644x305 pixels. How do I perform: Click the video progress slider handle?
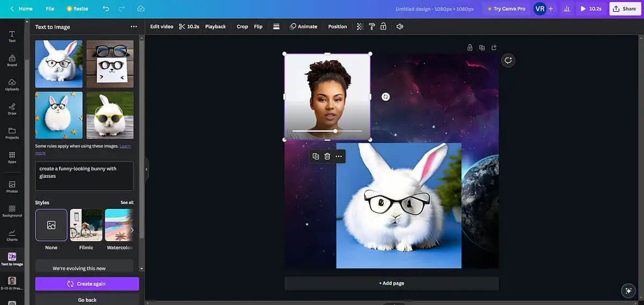coord(335,131)
